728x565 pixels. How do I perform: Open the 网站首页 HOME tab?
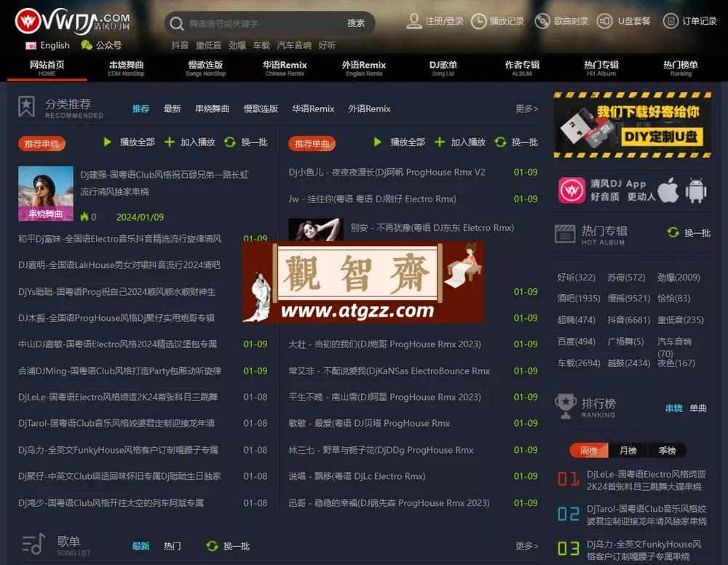47,68
